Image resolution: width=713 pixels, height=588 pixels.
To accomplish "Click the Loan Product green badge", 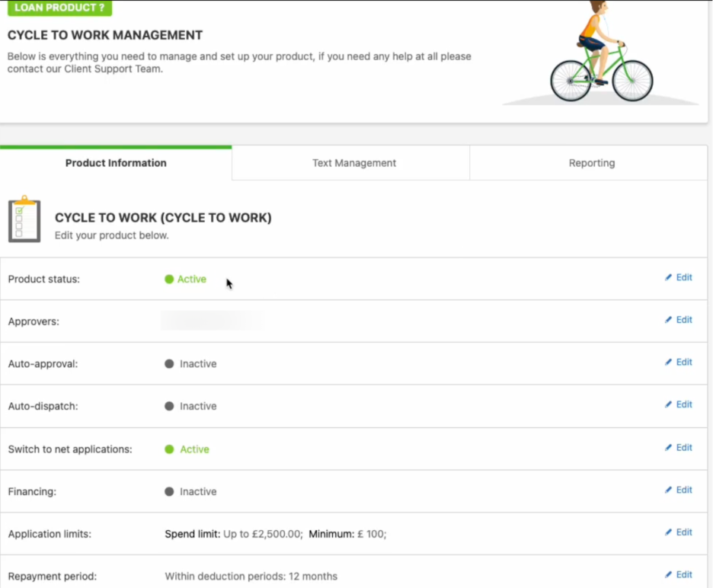I will (x=59, y=8).
